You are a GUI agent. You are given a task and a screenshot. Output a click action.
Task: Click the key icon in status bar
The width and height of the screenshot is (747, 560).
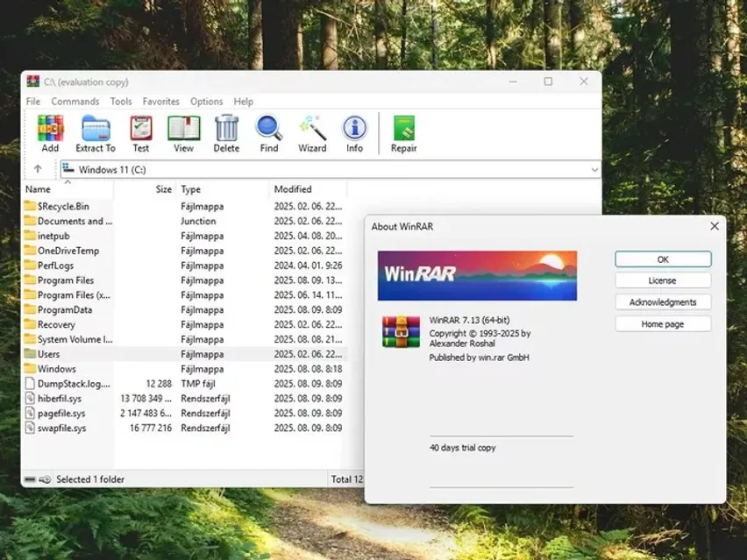pyautogui.click(x=45, y=479)
